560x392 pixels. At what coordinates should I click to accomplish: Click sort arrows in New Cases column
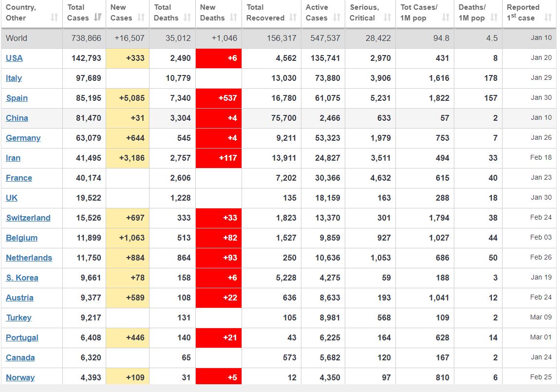click(x=141, y=18)
